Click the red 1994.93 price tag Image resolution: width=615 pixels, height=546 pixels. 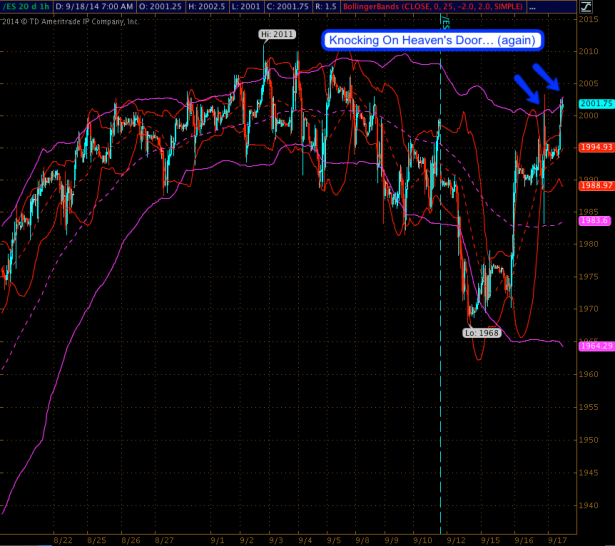[x=595, y=147]
